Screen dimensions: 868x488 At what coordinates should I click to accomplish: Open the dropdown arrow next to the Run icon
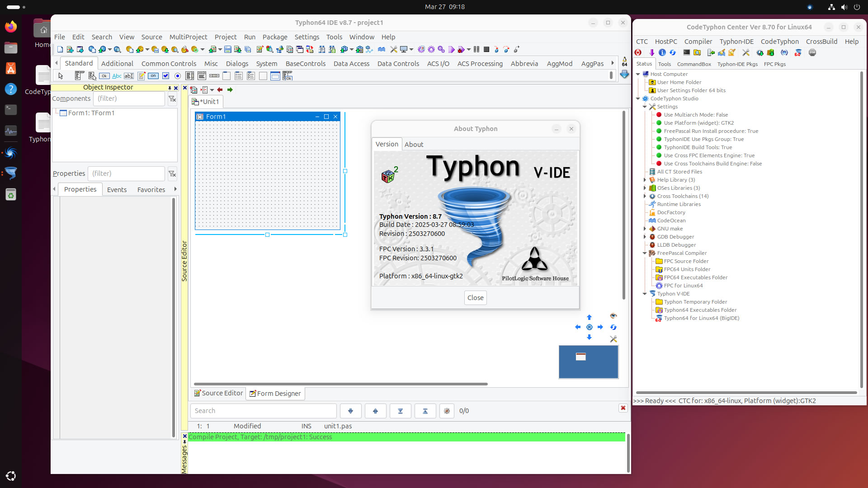(469, 50)
